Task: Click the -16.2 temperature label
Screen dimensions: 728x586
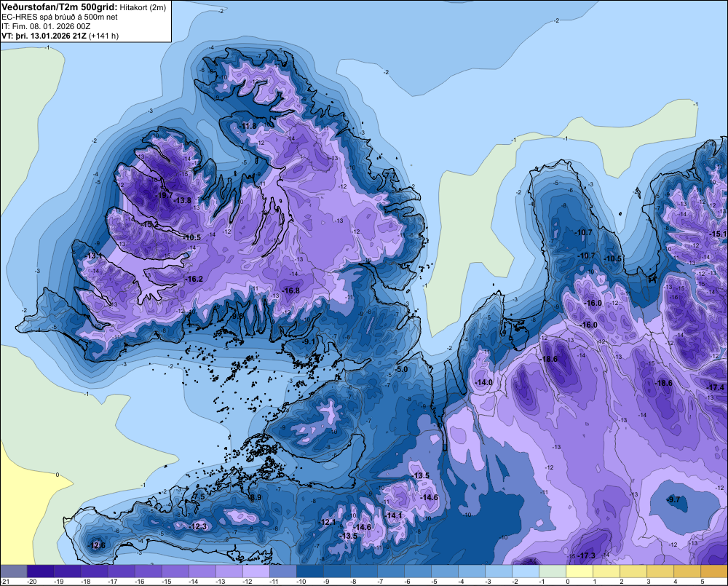Action: [194, 279]
